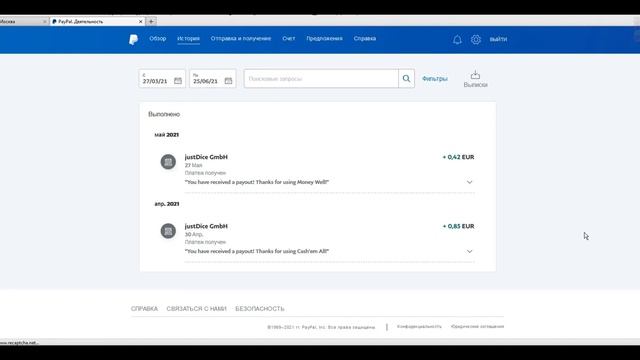Switch to the PayPal browser tab
Screen dimensions: 640x360
click(x=97, y=22)
